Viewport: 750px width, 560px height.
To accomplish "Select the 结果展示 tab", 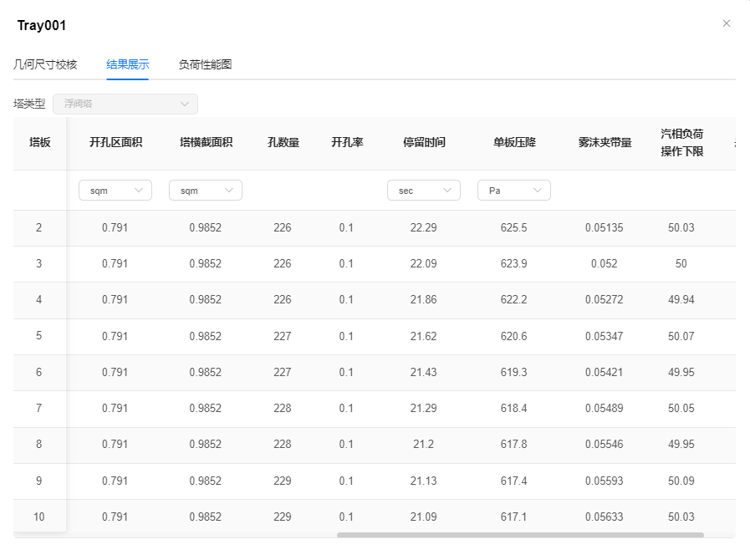I will tap(128, 64).
